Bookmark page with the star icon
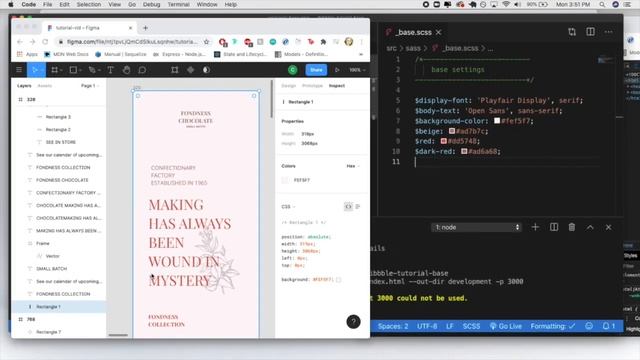The width and height of the screenshot is (640, 360). (x=207, y=42)
